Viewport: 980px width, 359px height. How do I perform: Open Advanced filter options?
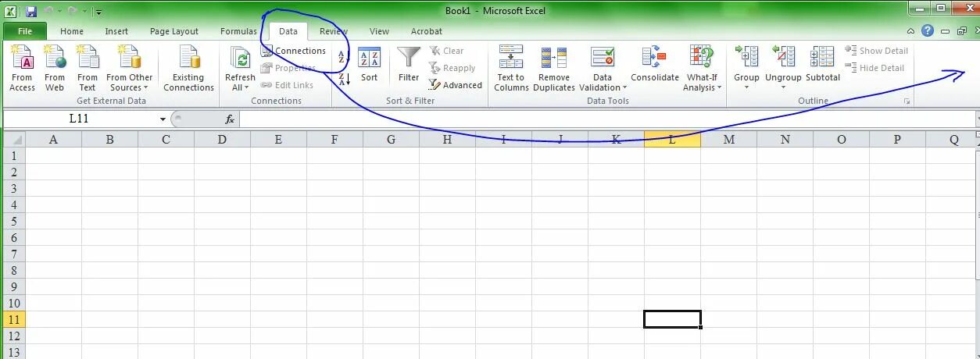tap(456, 85)
